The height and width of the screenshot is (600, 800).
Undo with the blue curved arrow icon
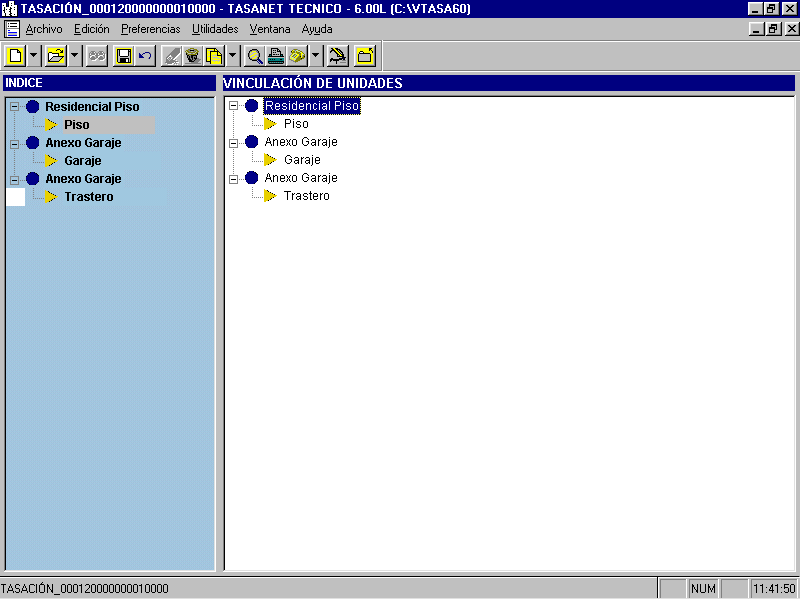[145, 56]
